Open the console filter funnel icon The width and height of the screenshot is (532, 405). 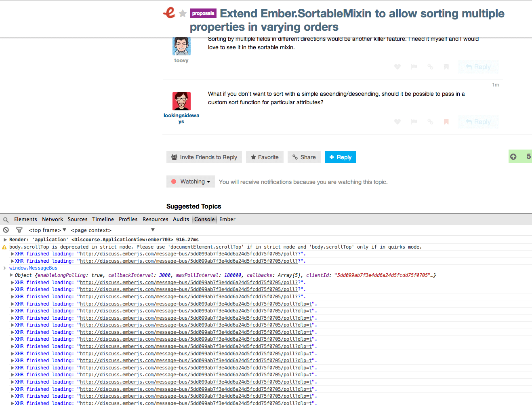coord(19,230)
